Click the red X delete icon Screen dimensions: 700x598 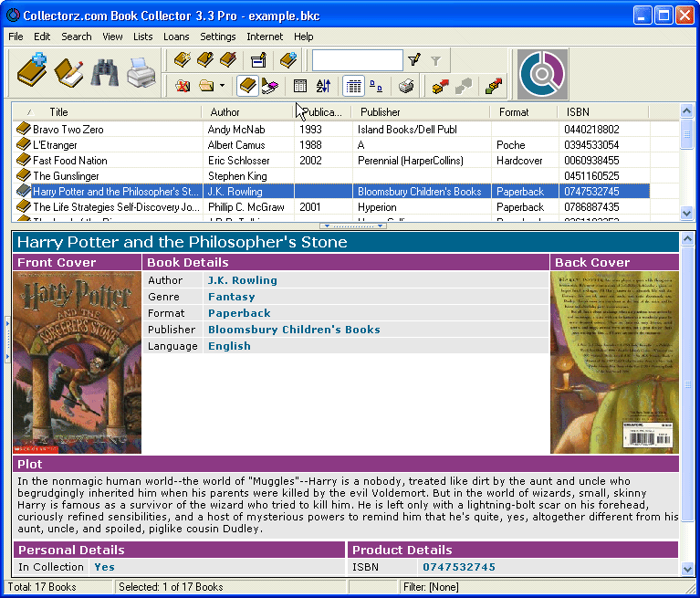[x=183, y=86]
